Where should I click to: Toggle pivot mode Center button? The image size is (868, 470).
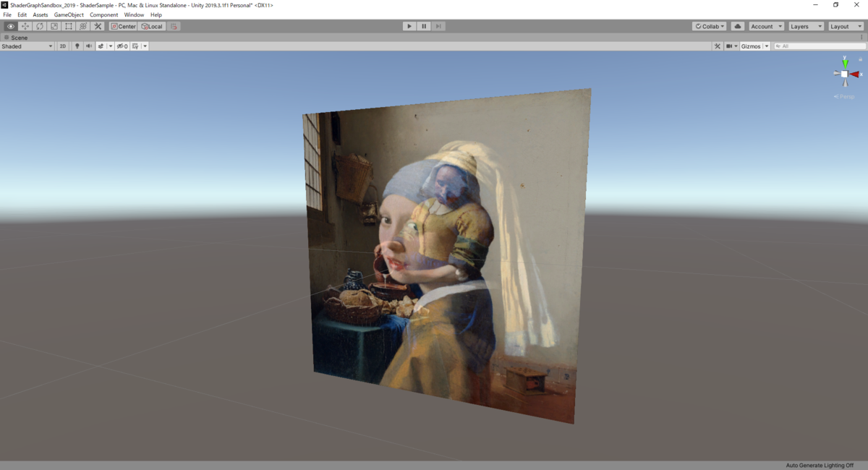click(x=124, y=26)
